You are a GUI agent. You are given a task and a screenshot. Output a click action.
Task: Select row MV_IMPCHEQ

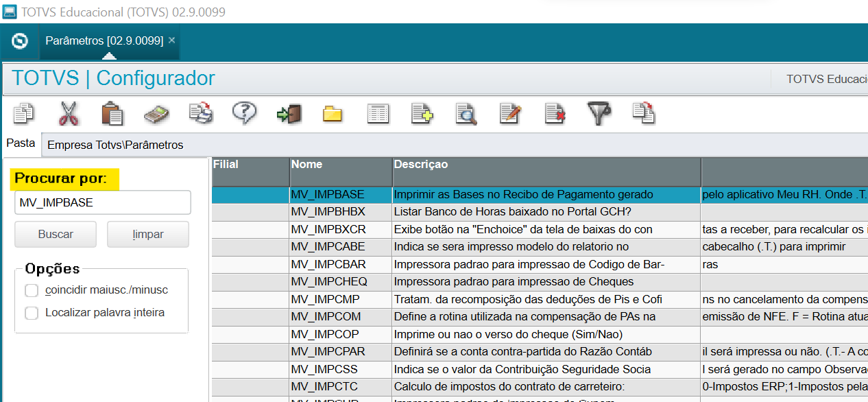pyautogui.click(x=540, y=282)
